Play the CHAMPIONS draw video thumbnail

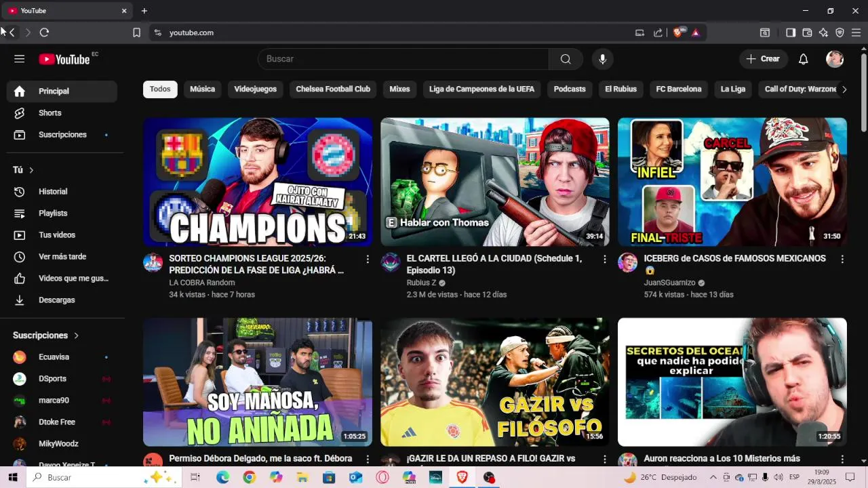coord(258,182)
